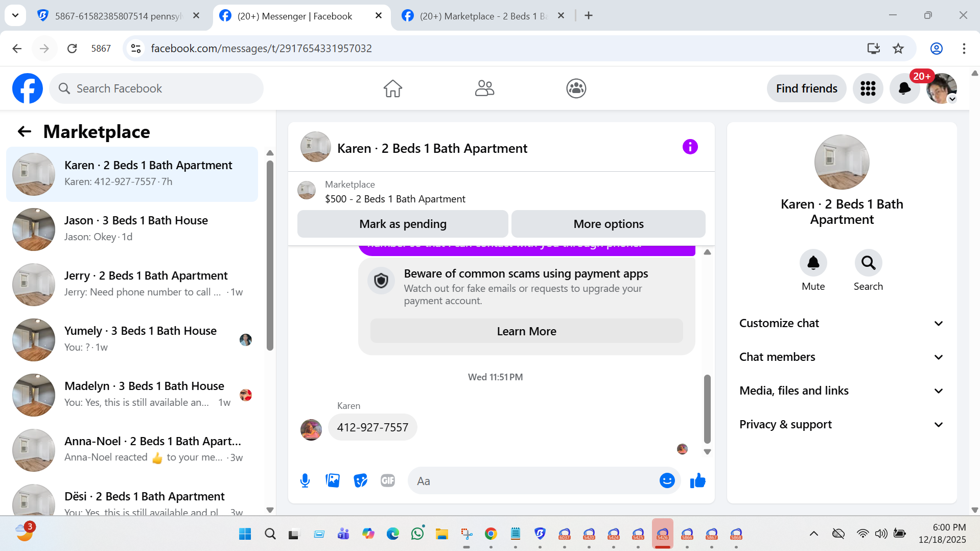The width and height of the screenshot is (980, 551).
Task: Open the tab search dropdown arrow
Action: tap(15, 15)
